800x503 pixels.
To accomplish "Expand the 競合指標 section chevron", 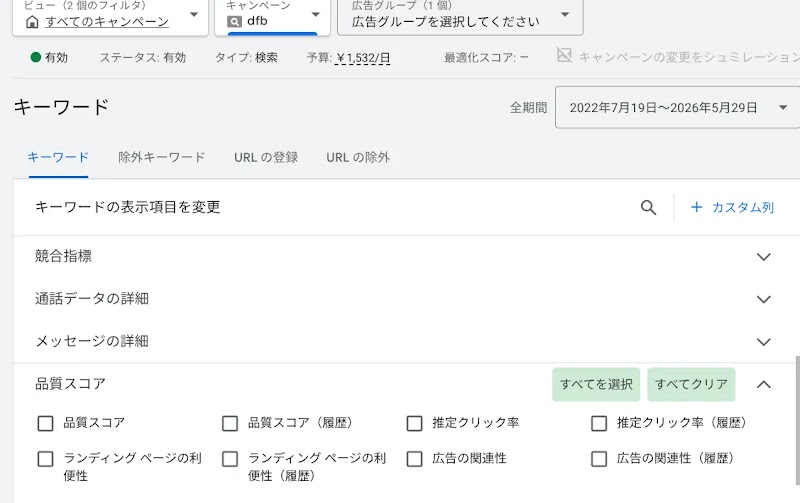I will (x=763, y=257).
